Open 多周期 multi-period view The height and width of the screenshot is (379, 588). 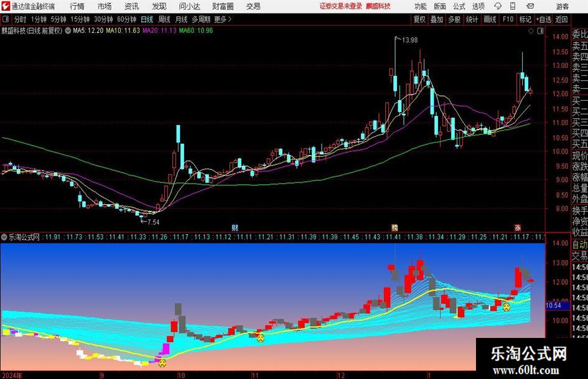201,19
